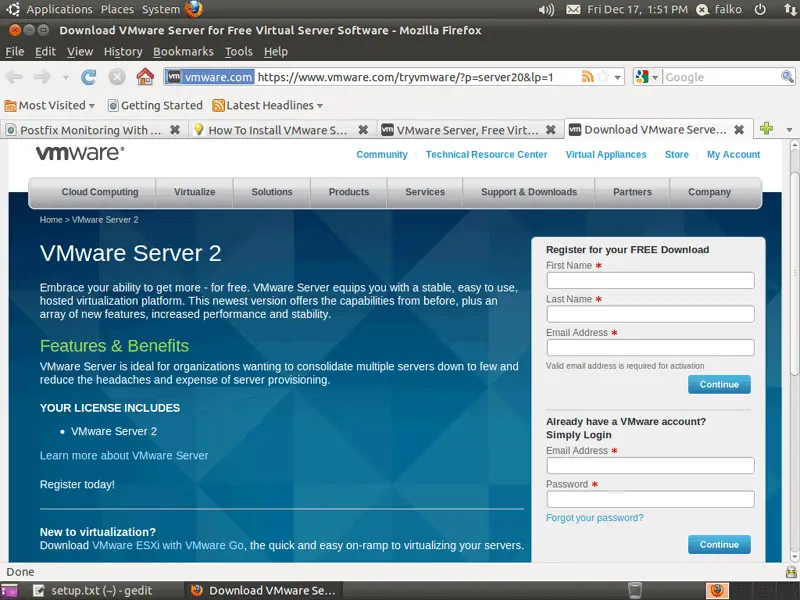Close the Postfix Monitoring tab
Screen dimensions: 800x600
175,130
